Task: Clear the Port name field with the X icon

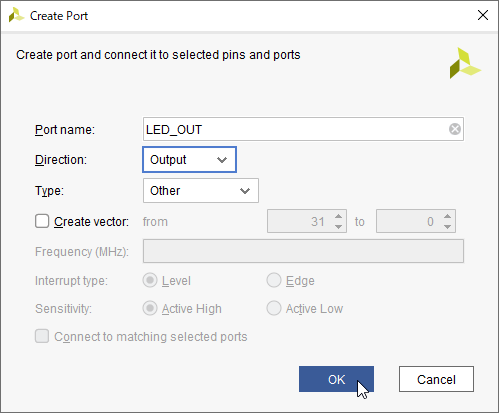Action: pos(455,129)
